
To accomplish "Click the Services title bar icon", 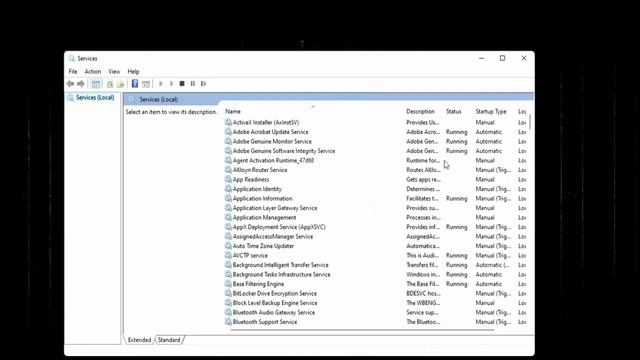I will 72,58.
